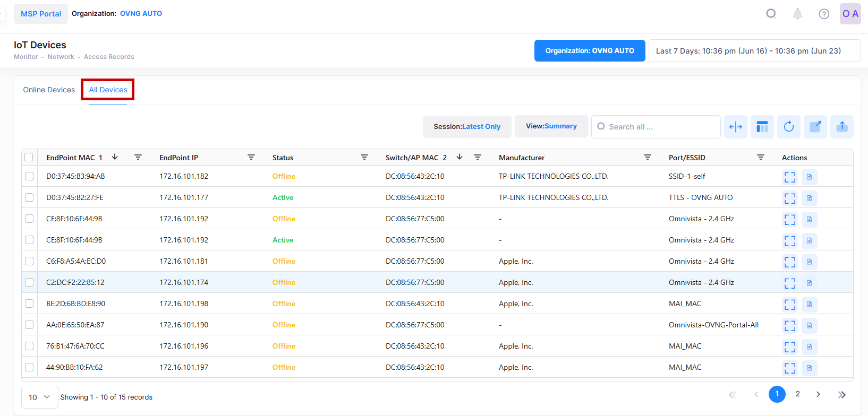Open the notifications bell
This screenshot has width=868, height=416.
tap(797, 14)
